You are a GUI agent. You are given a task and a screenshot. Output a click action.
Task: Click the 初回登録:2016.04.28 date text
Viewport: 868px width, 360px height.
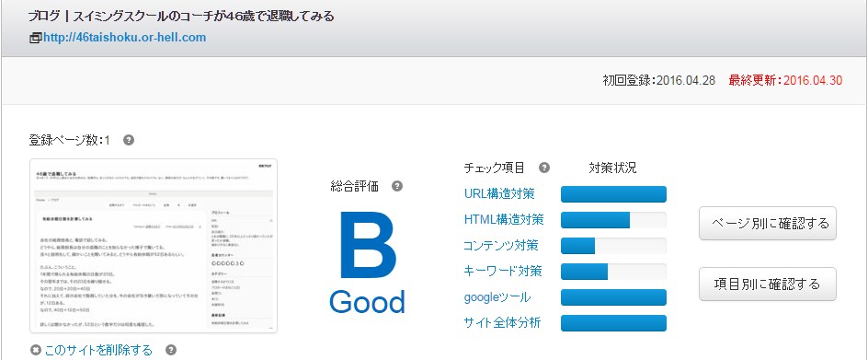[658, 80]
